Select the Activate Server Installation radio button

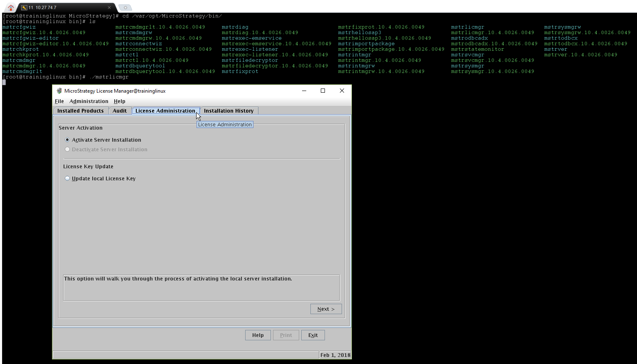pyautogui.click(x=67, y=140)
